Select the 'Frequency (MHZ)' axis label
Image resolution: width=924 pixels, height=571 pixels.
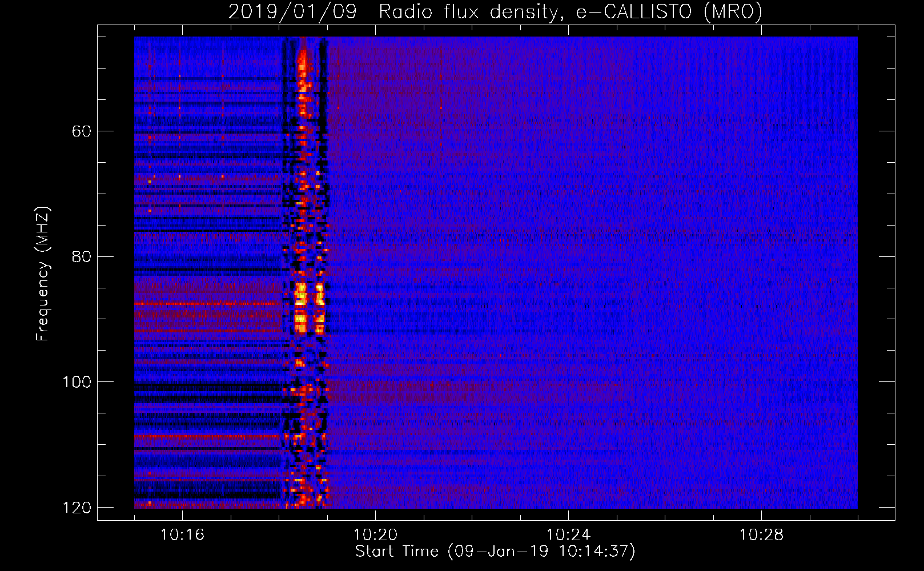42,274
